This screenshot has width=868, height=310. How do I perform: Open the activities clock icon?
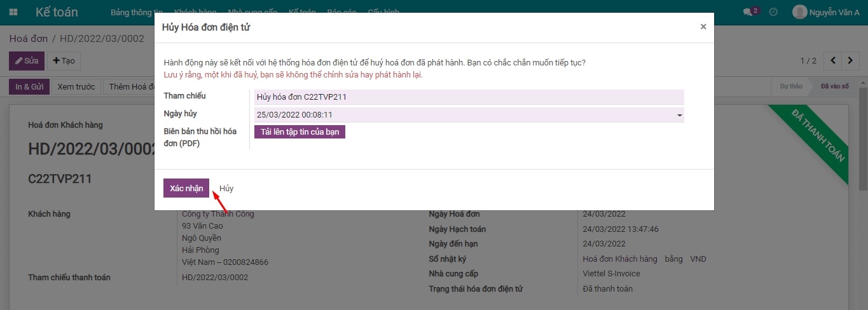773,12
